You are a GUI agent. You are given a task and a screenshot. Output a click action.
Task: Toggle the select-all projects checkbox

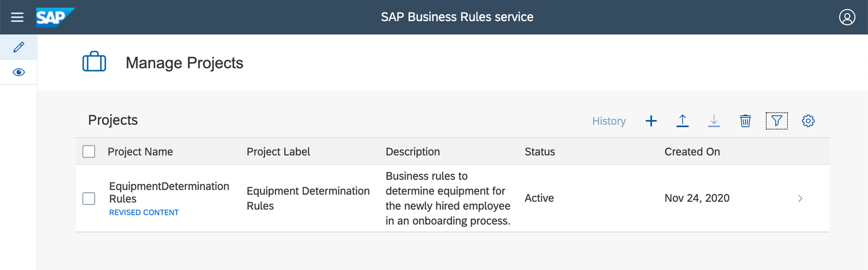tap(89, 151)
